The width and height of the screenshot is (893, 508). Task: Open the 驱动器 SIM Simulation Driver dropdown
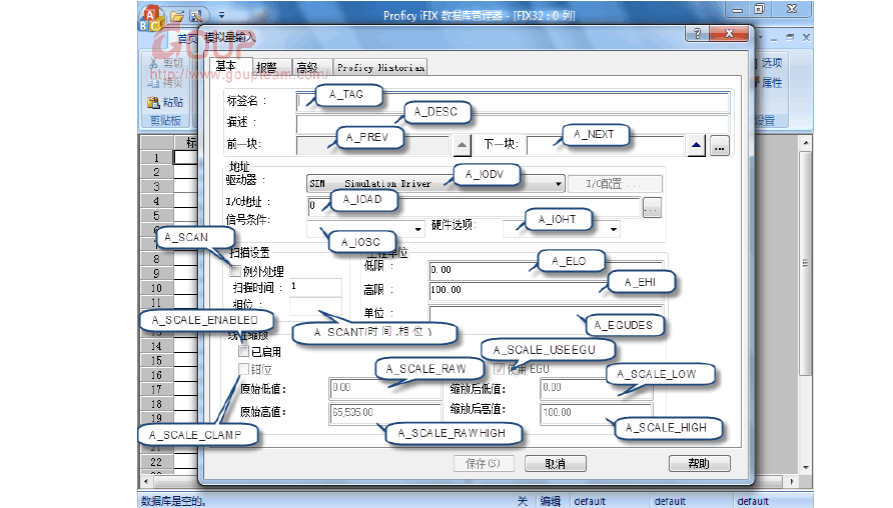[558, 184]
